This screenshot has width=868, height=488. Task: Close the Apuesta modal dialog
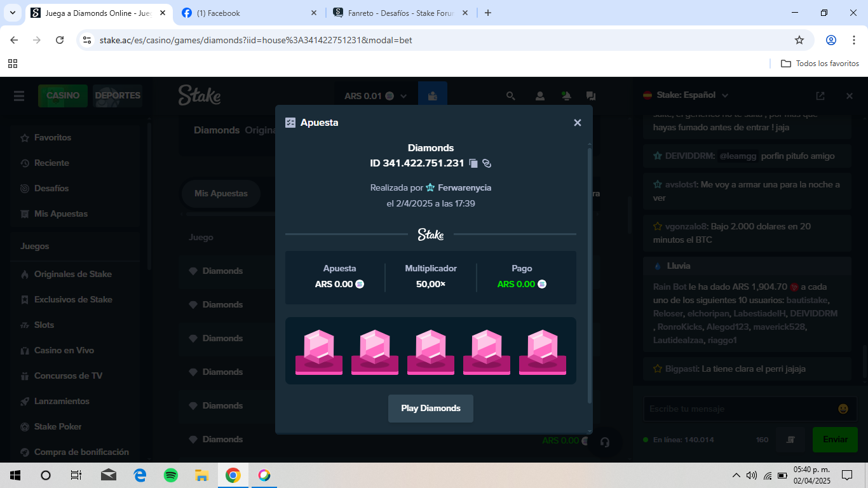578,123
